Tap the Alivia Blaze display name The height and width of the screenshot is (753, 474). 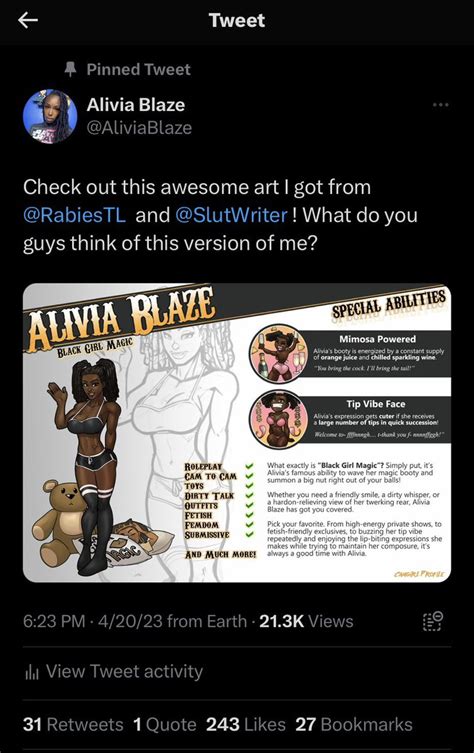tap(136, 105)
